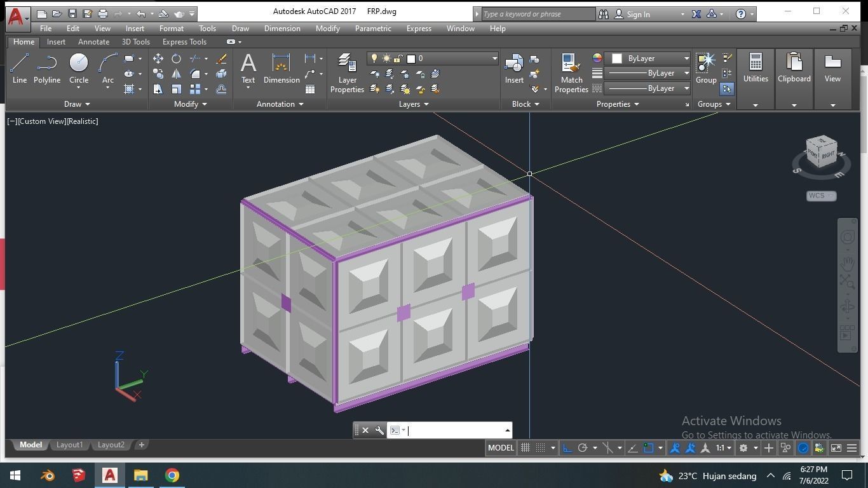Viewport: 868px width, 488px height.
Task: Open the object color ByLayer swatch dropdown
Action: 648,58
